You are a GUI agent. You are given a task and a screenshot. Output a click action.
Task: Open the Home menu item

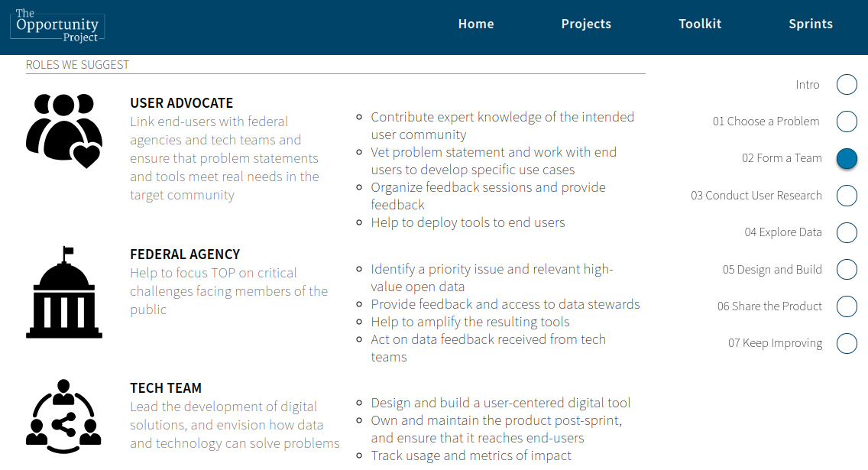476,24
